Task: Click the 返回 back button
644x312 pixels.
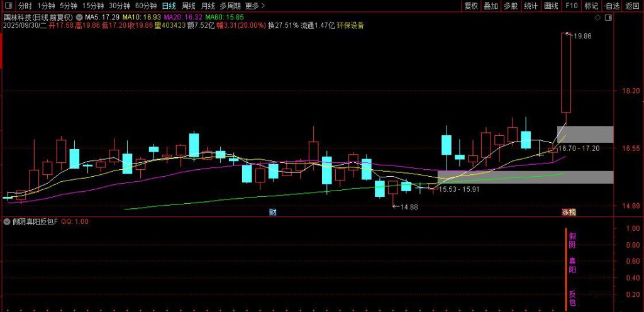Action: coord(633,6)
